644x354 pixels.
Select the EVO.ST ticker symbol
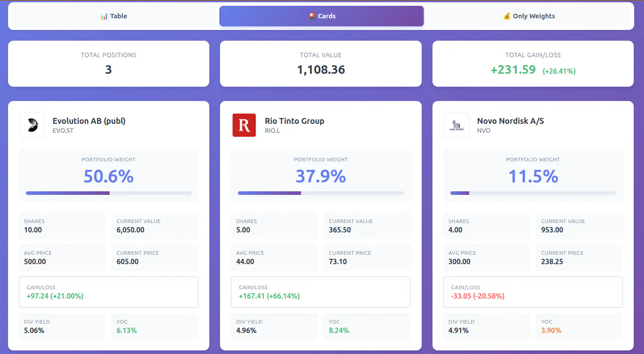click(x=63, y=131)
